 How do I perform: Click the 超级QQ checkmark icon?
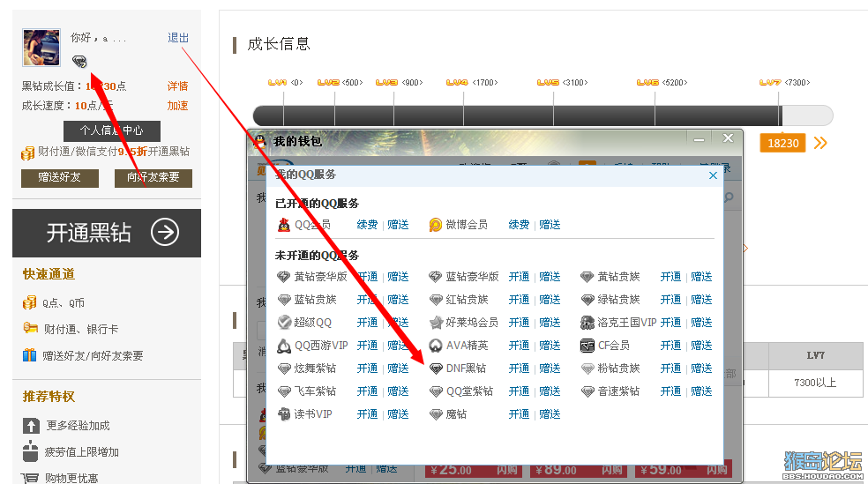[284, 322]
